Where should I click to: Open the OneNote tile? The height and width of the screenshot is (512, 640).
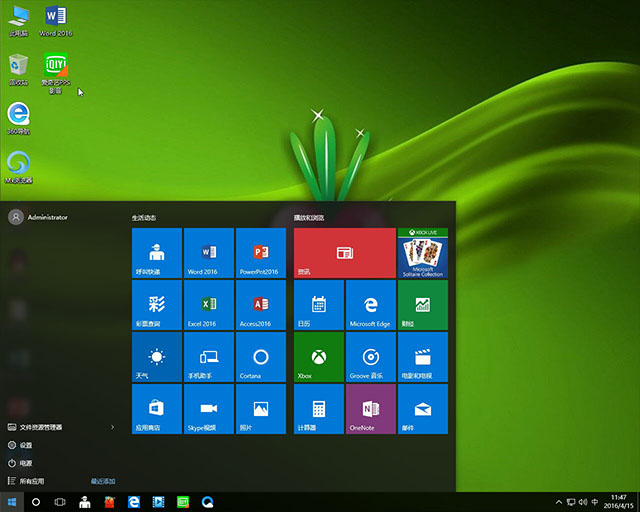tap(370, 409)
